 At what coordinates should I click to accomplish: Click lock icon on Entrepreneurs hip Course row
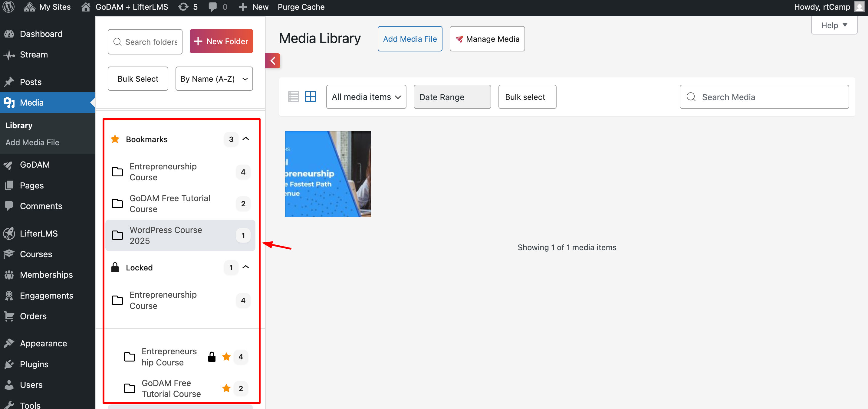tap(212, 357)
